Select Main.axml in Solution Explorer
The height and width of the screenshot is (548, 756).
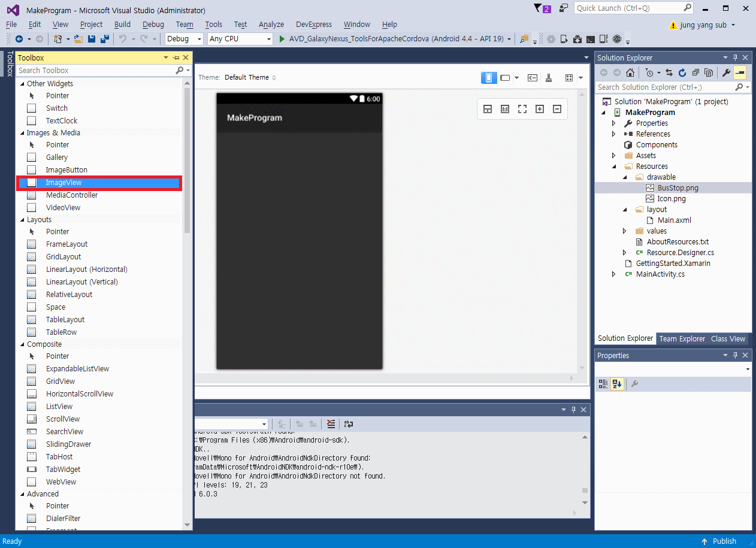(x=674, y=220)
